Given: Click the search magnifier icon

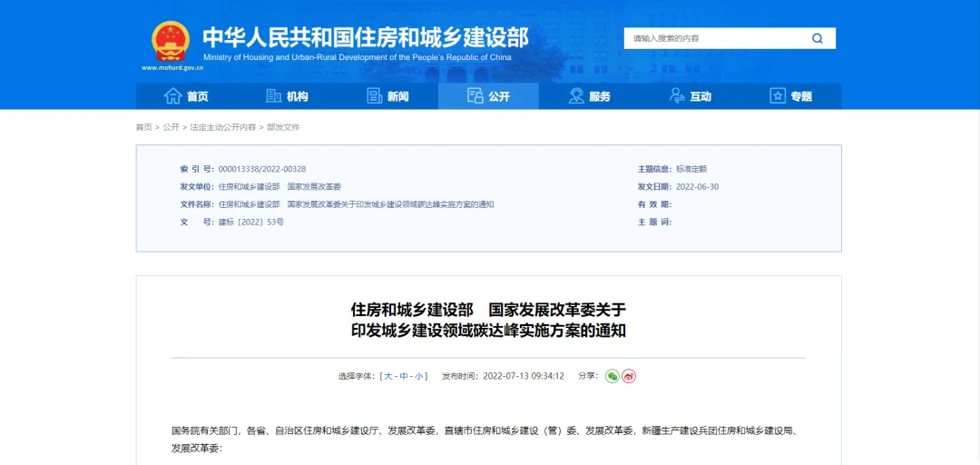Looking at the screenshot, I should [817, 38].
